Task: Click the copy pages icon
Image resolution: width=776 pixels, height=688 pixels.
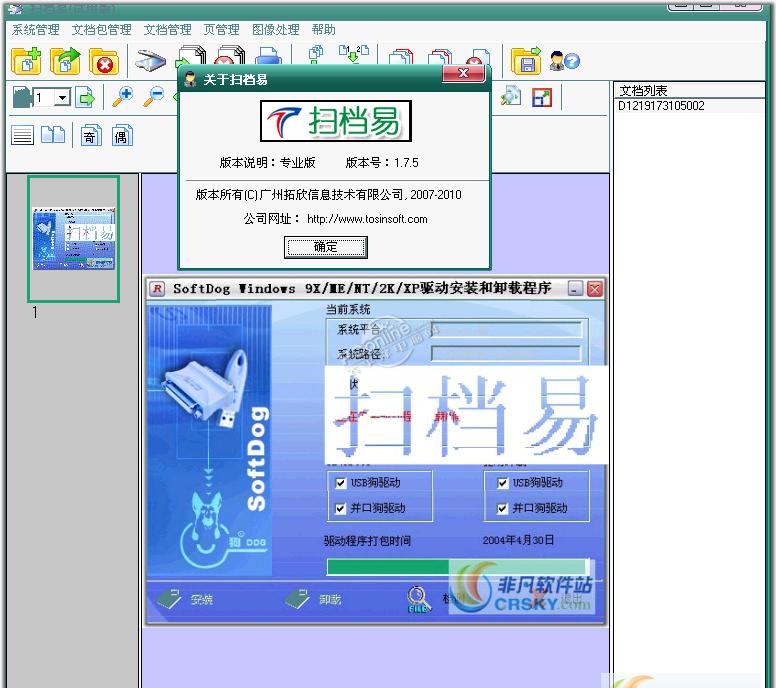Action: pyautogui.click(x=315, y=54)
